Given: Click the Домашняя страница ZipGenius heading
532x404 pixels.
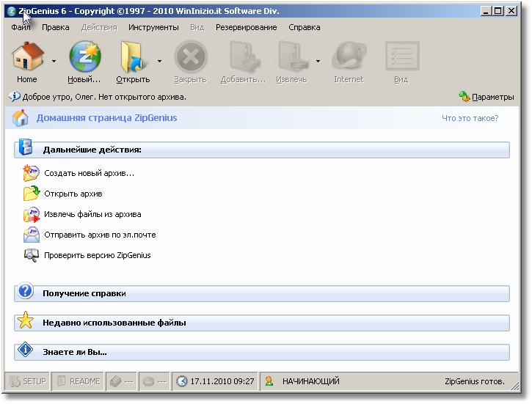Looking at the screenshot, I should point(107,118).
